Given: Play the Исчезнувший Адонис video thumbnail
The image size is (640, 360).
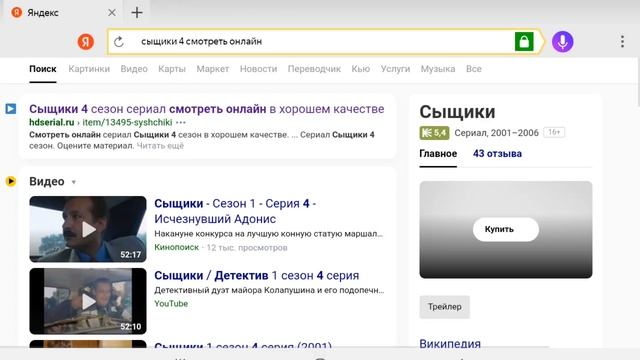Looking at the screenshot, I should [88, 229].
